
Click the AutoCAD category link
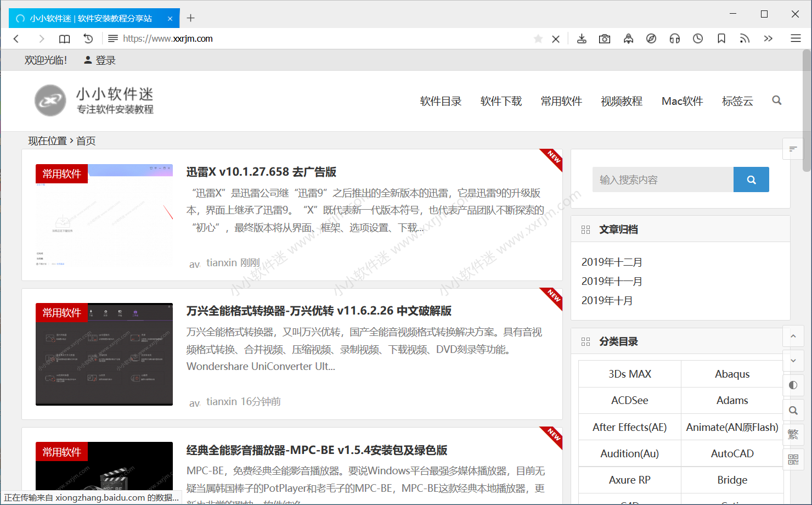(732, 453)
